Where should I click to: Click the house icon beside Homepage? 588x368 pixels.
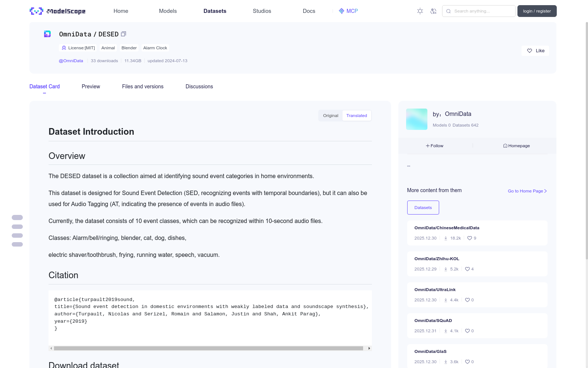[505, 146]
